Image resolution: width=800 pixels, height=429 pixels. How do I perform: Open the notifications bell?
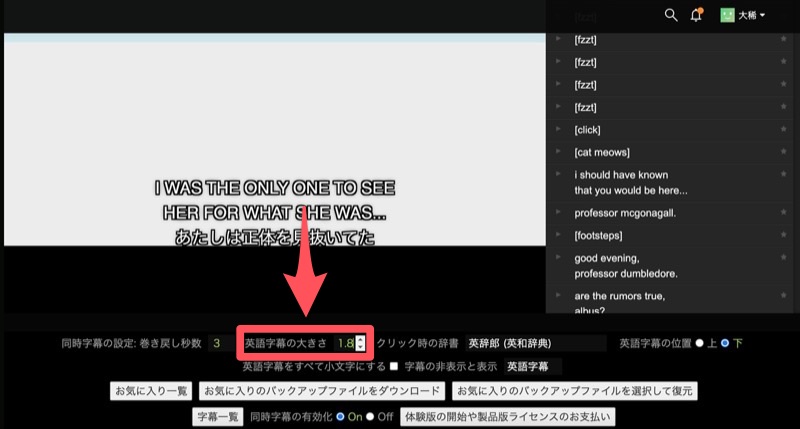coord(697,15)
